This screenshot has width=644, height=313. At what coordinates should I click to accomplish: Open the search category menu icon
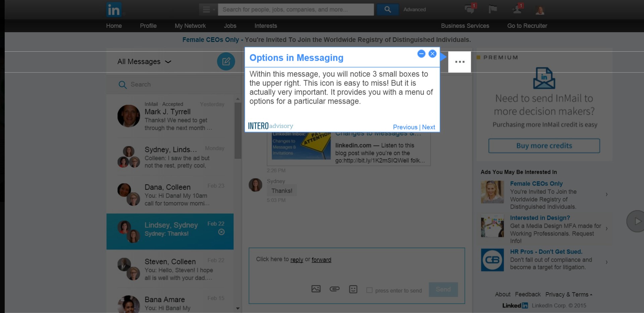(x=208, y=9)
